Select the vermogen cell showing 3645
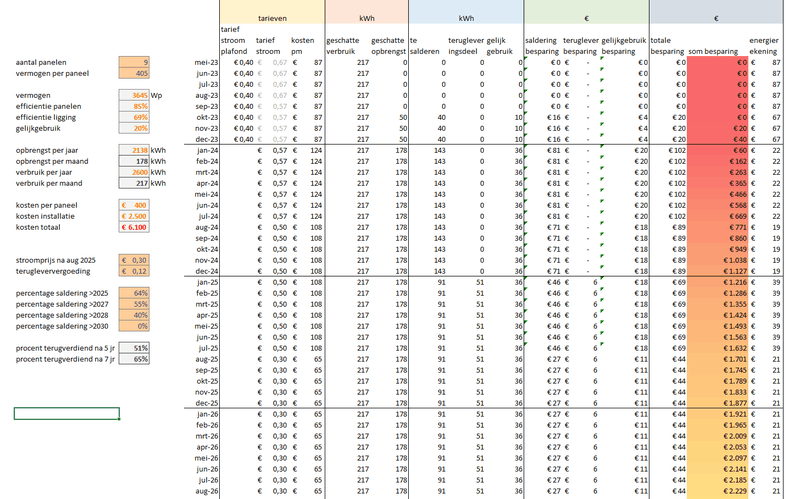This screenshot has height=499, width=800. coord(134,95)
